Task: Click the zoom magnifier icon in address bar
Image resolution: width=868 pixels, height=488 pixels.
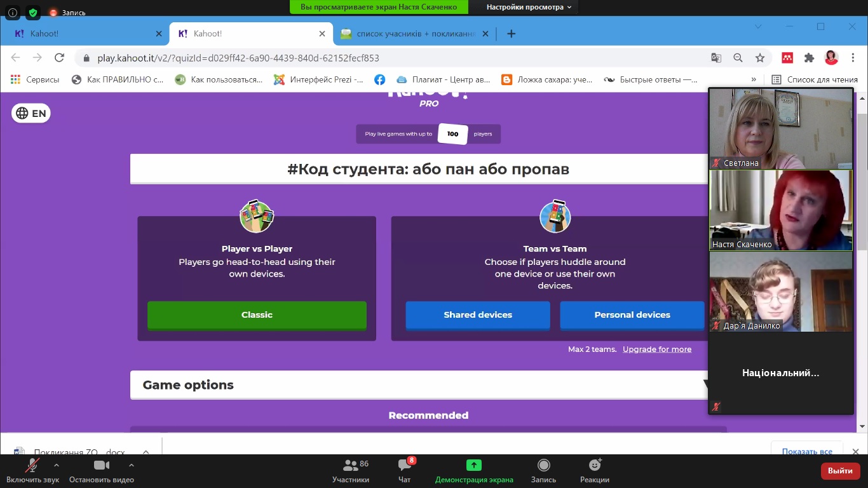Action: pos(738,58)
